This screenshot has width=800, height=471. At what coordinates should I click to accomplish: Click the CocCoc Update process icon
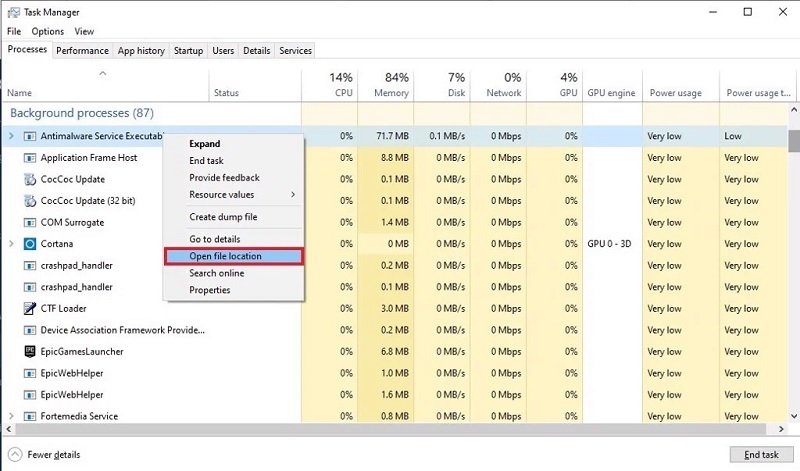30,179
